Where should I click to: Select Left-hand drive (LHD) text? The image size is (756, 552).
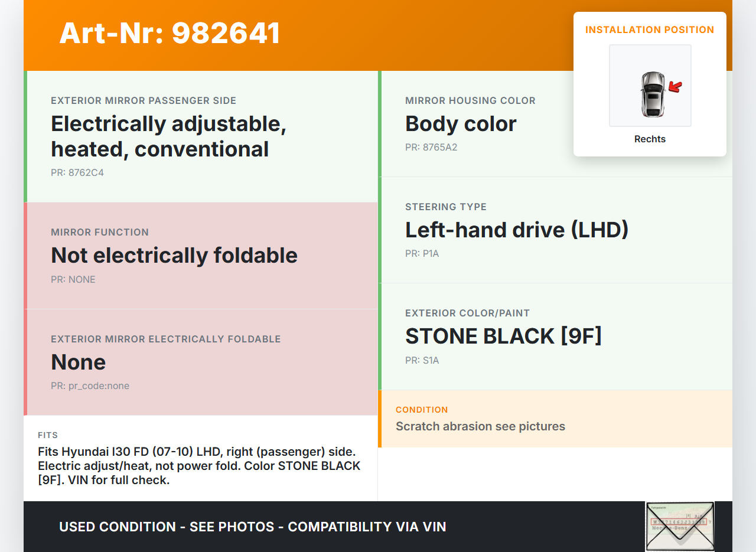coord(517,230)
